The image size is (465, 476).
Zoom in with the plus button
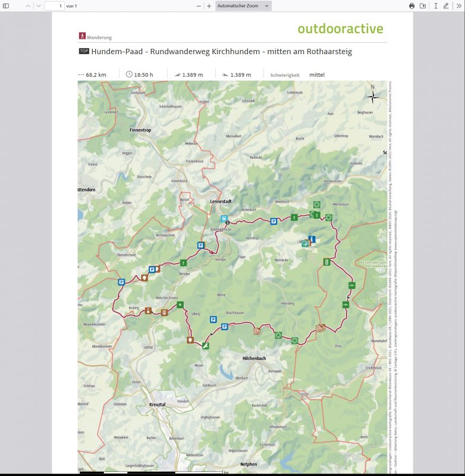[x=209, y=5]
